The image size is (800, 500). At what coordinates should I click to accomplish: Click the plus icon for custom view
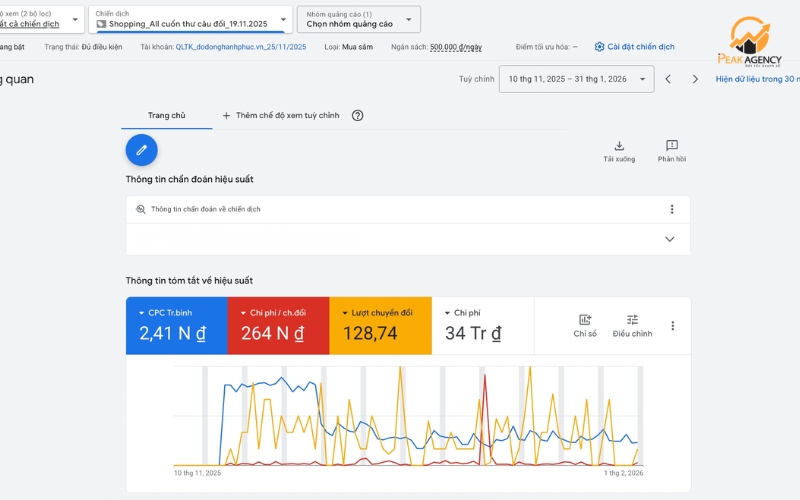226,115
